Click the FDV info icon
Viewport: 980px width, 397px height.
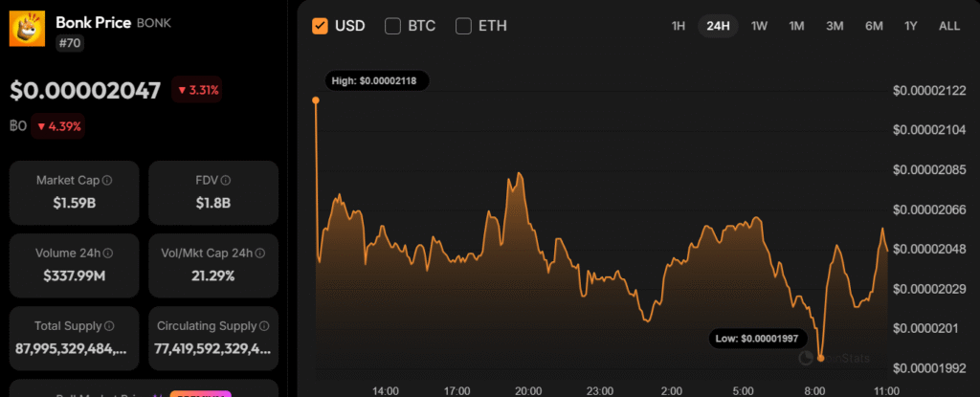click(227, 180)
